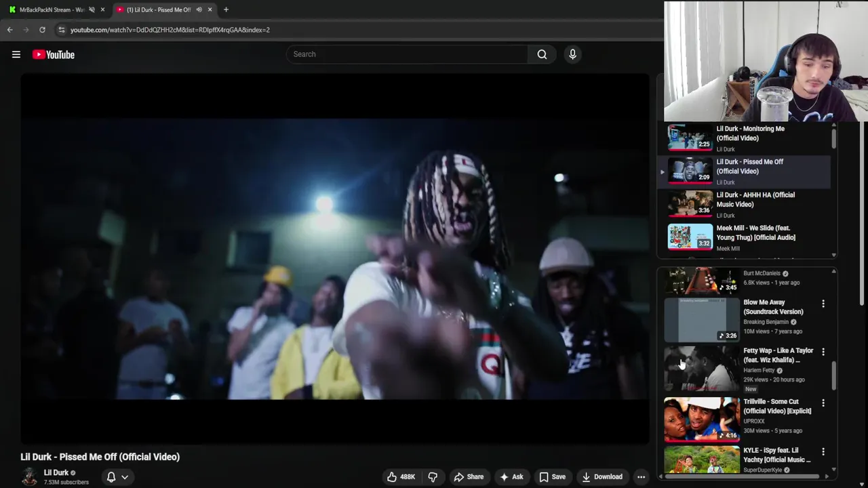Click the playlist panel scroll down arrow
Screen dimensions: 868x488
(833, 255)
